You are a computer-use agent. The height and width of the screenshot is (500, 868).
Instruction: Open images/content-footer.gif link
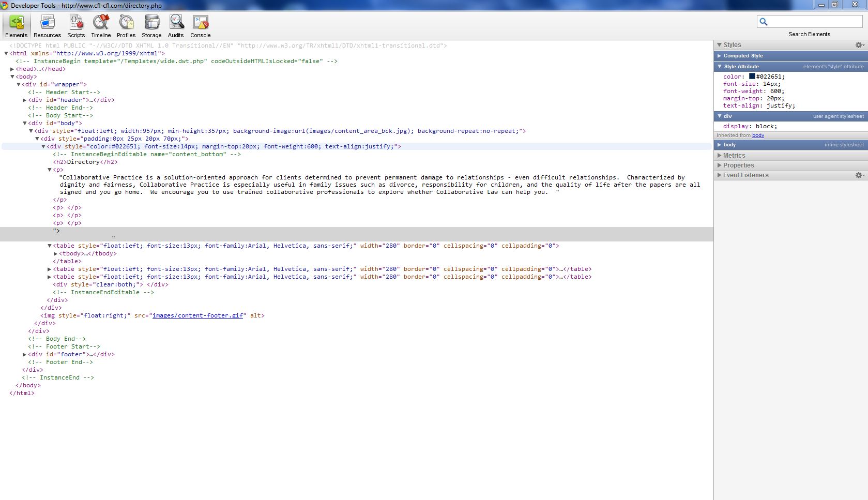click(197, 315)
